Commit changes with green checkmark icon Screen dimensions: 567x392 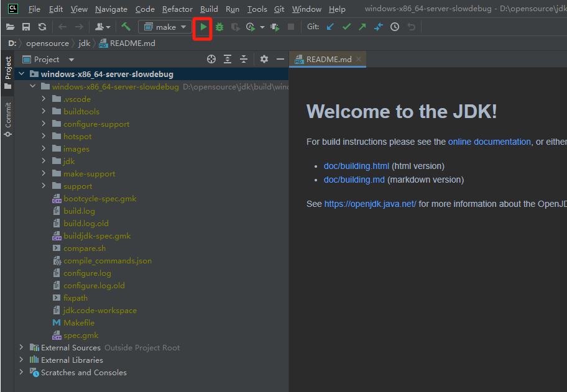click(346, 27)
